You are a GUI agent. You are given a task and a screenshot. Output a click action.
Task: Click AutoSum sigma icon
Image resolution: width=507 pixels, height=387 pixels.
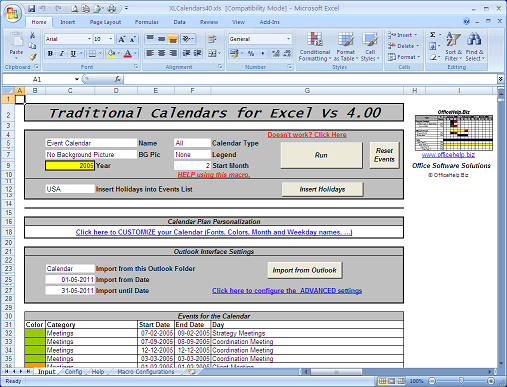[x=432, y=35]
